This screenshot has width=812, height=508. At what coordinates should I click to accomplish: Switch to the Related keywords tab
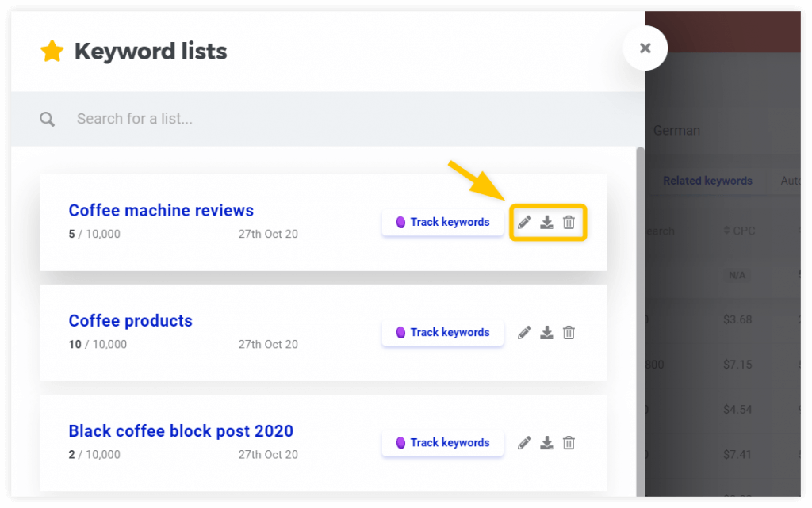pos(708,181)
